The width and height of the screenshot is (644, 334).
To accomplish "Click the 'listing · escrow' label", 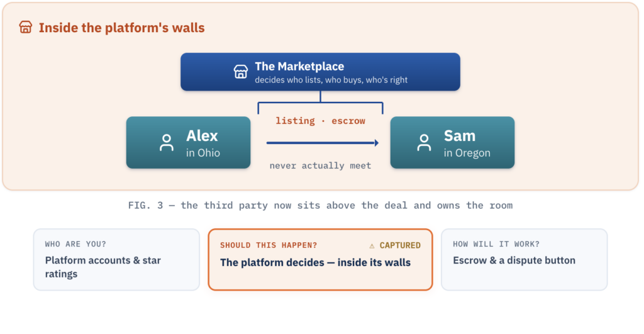I will [x=320, y=121].
